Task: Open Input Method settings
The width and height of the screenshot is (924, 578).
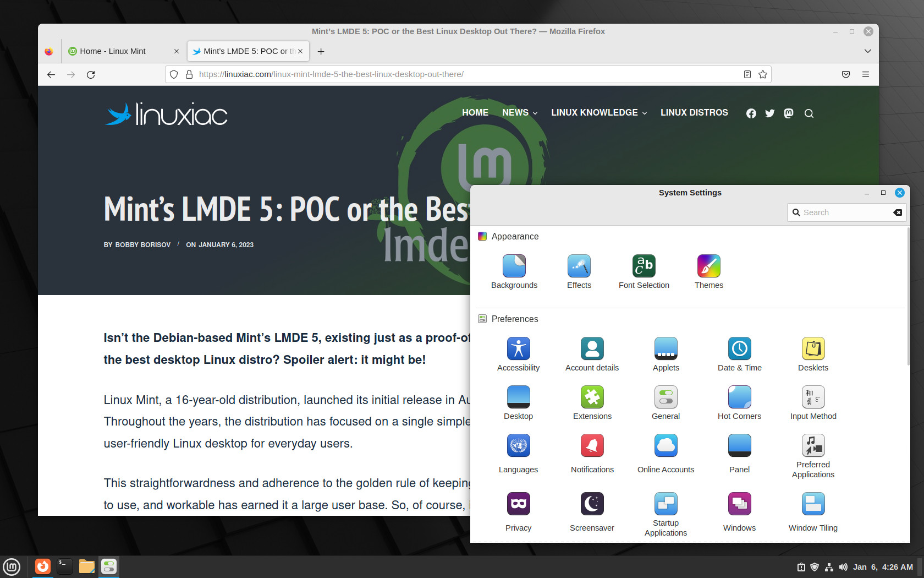Action: [x=813, y=403]
